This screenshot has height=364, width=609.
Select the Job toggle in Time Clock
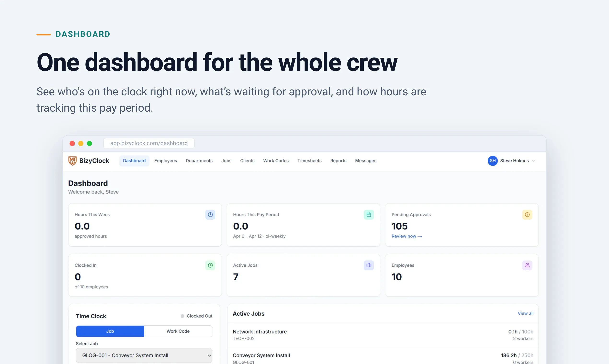click(110, 331)
